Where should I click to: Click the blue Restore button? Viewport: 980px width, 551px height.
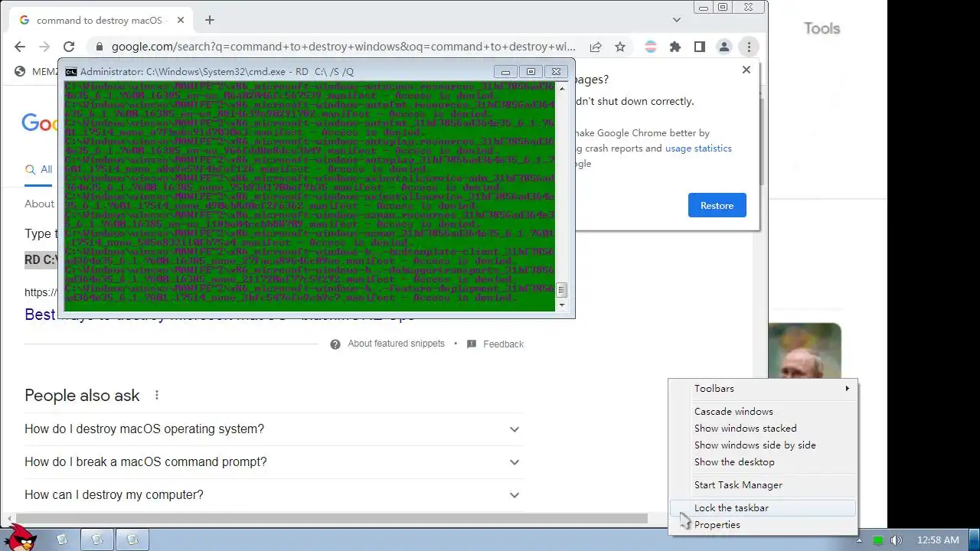tap(717, 205)
